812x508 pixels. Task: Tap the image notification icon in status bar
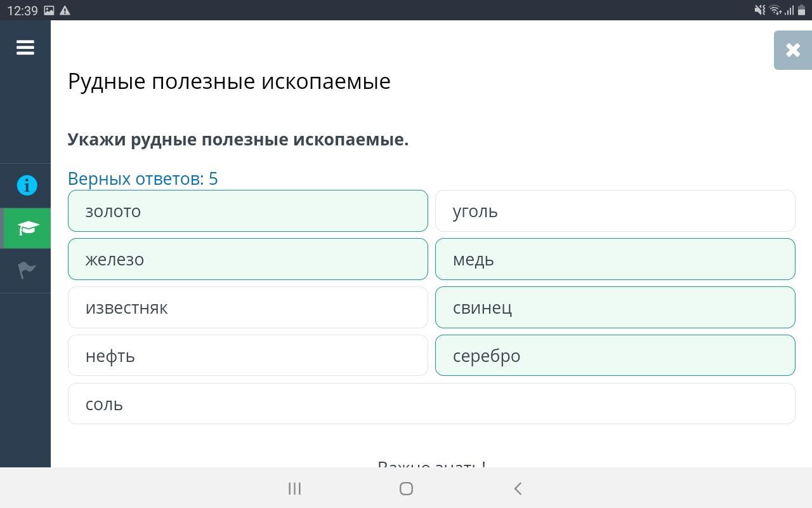pyautogui.click(x=49, y=11)
